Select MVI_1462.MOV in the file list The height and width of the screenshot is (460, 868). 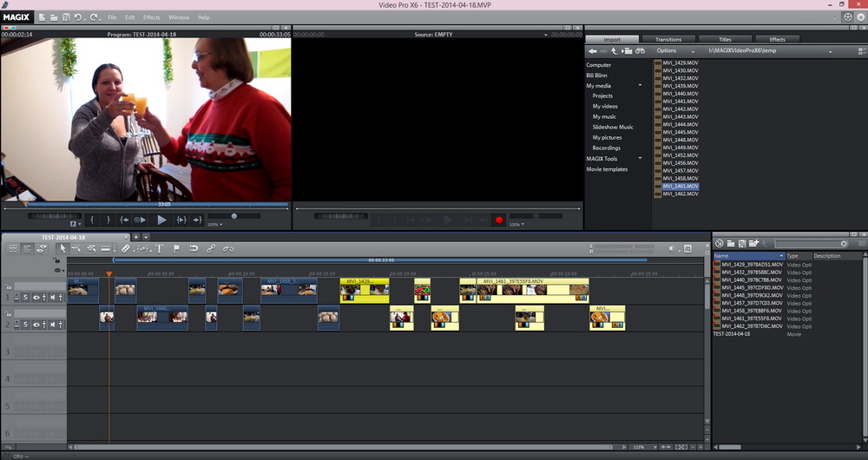pyautogui.click(x=681, y=194)
